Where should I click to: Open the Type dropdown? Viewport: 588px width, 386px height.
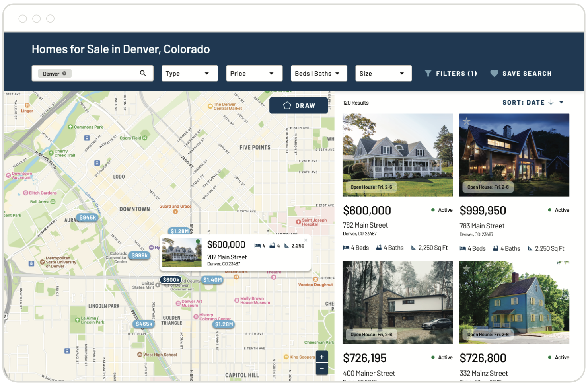tap(189, 73)
